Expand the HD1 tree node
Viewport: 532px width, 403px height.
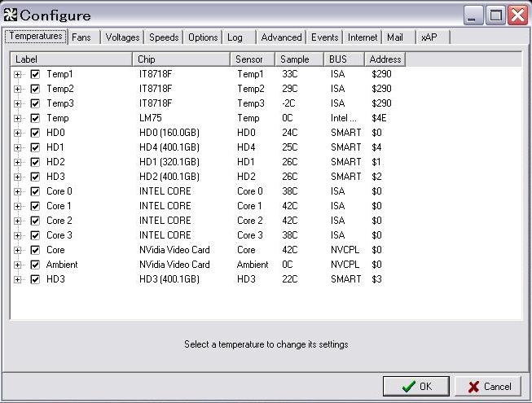17,148
